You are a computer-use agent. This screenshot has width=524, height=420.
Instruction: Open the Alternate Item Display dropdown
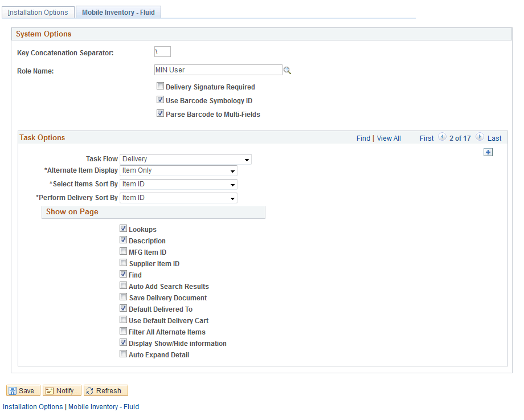(232, 171)
